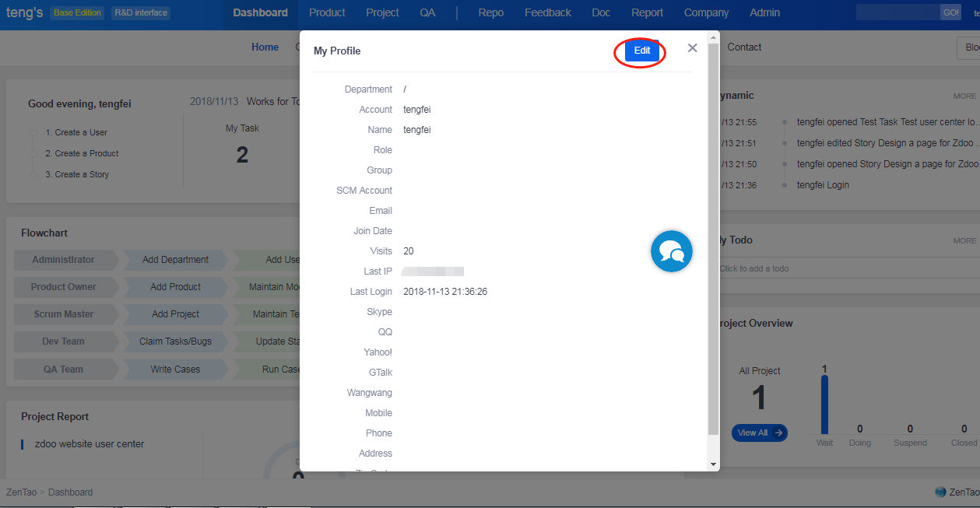Viewport: 980px width, 508px height.
Task: Click the profile dialog scrollbar down arrow
Action: [x=713, y=464]
